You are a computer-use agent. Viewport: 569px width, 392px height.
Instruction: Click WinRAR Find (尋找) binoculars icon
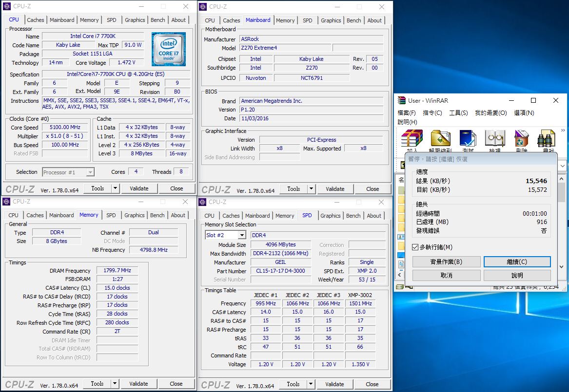tap(546, 138)
